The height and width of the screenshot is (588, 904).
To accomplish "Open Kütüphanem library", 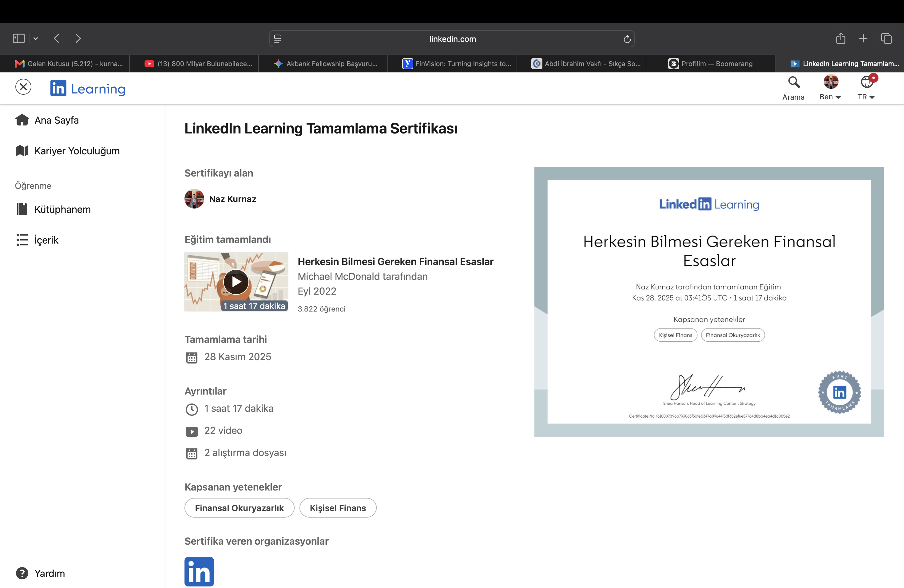I will 53,209.
